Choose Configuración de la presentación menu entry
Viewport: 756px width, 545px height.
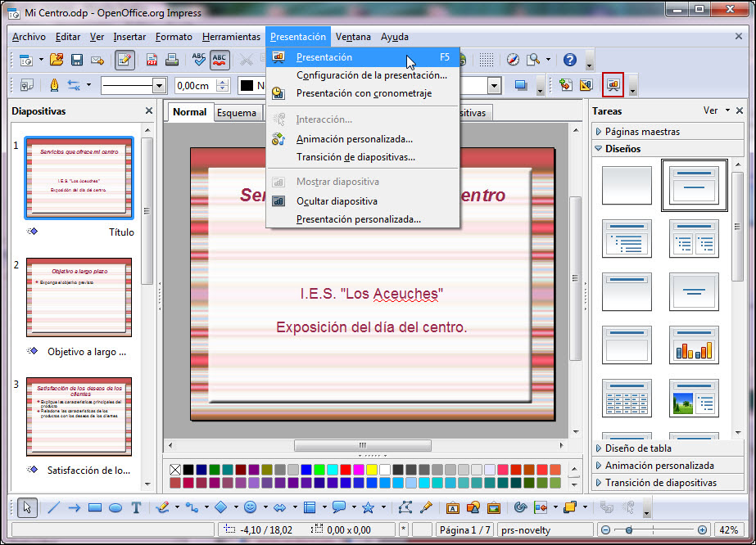pos(363,75)
